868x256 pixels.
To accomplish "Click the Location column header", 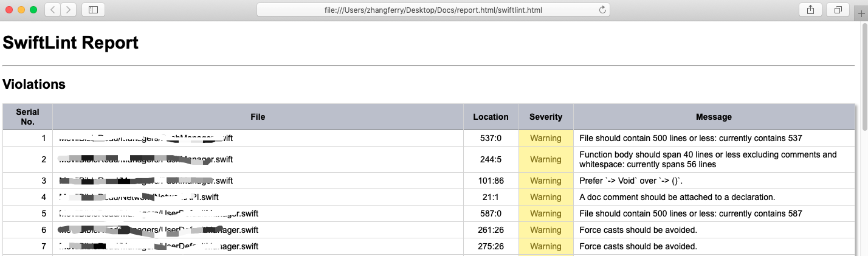I will click(x=491, y=117).
